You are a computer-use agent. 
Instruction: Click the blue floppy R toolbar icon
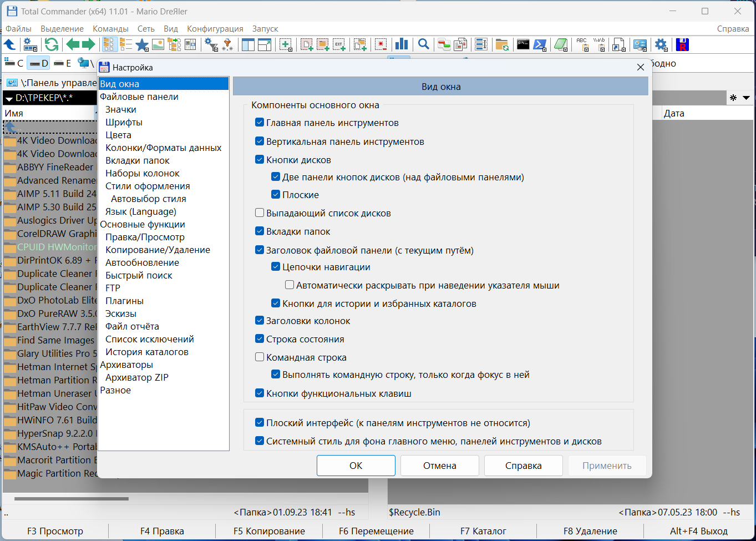click(682, 44)
